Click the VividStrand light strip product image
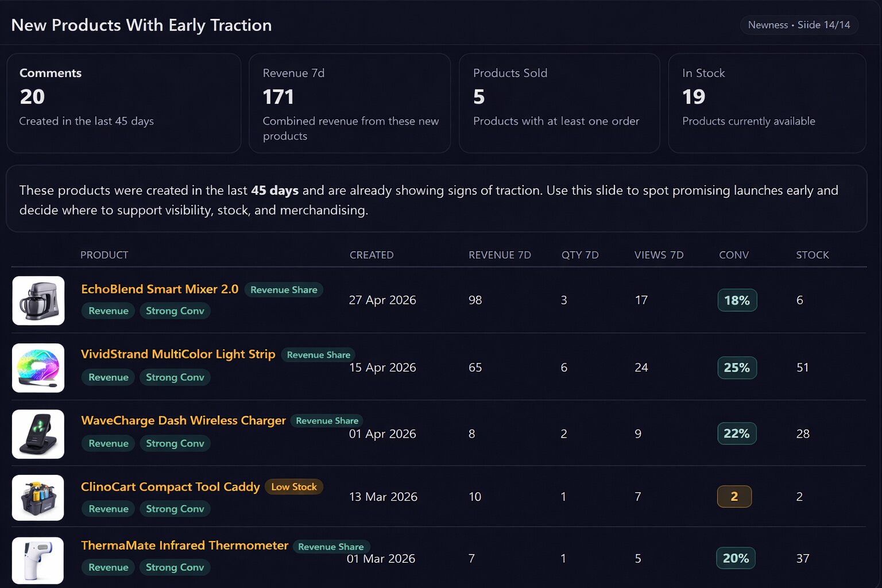 click(x=38, y=367)
